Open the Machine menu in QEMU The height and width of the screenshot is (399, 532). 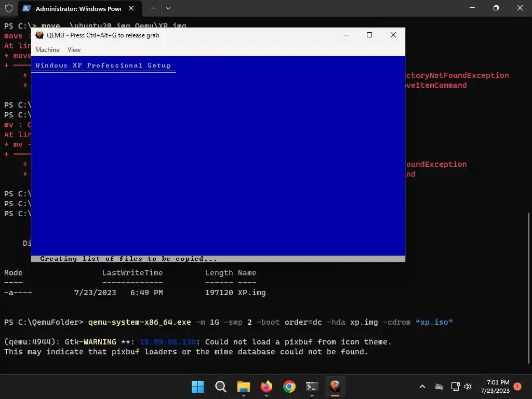tap(47, 50)
